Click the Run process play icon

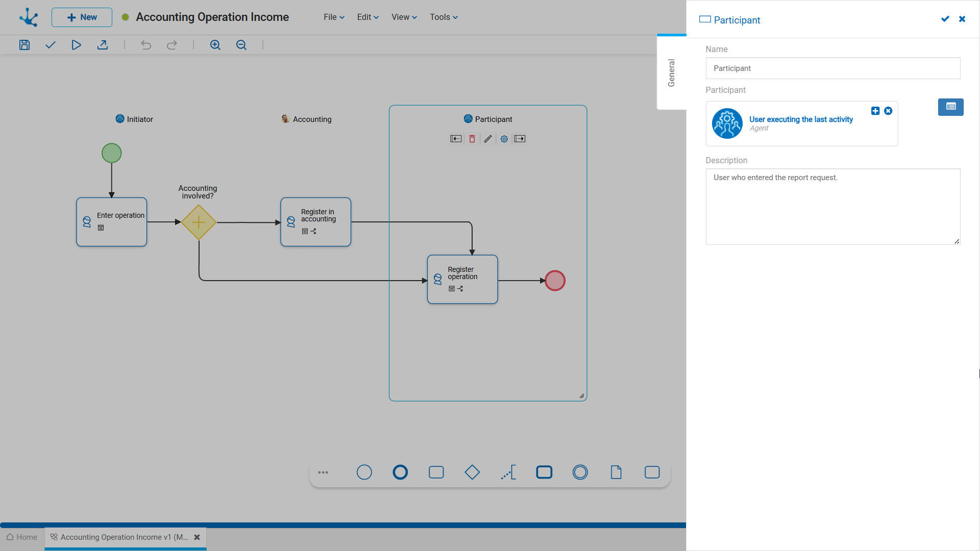pos(76,45)
